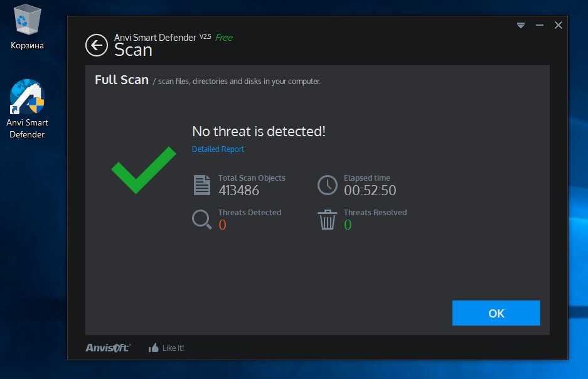Click the Threats Detected magnifier icon
This screenshot has width=588, height=379.
pyautogui.click(x=201, y=219)
